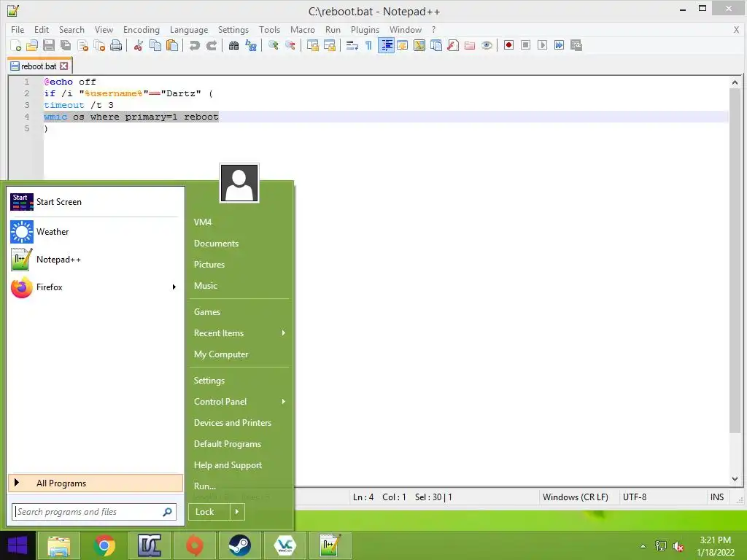The width and height of the screenshot is (747, 560).
Task: Launch Notepad++ from the start menu
Action: (95, 260)
